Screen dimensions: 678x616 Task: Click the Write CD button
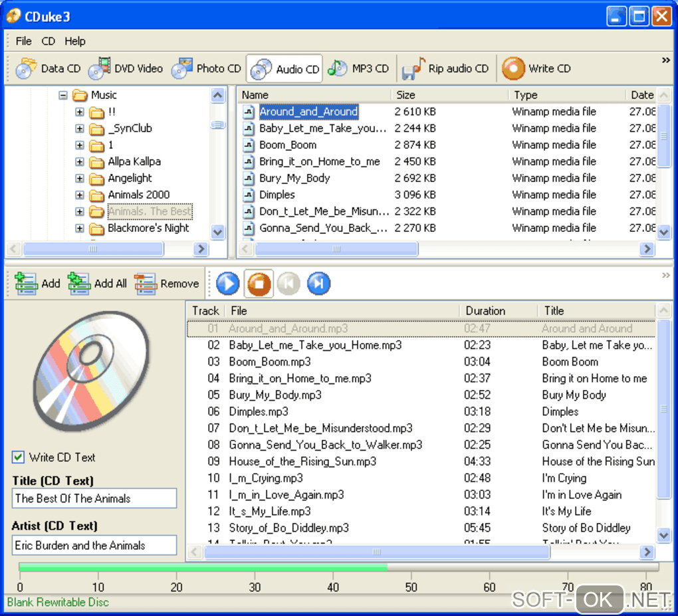(536, 68)
